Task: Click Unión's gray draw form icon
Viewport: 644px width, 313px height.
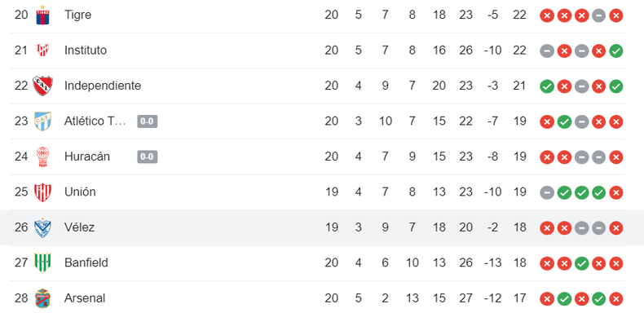Action: coord(547,192)
